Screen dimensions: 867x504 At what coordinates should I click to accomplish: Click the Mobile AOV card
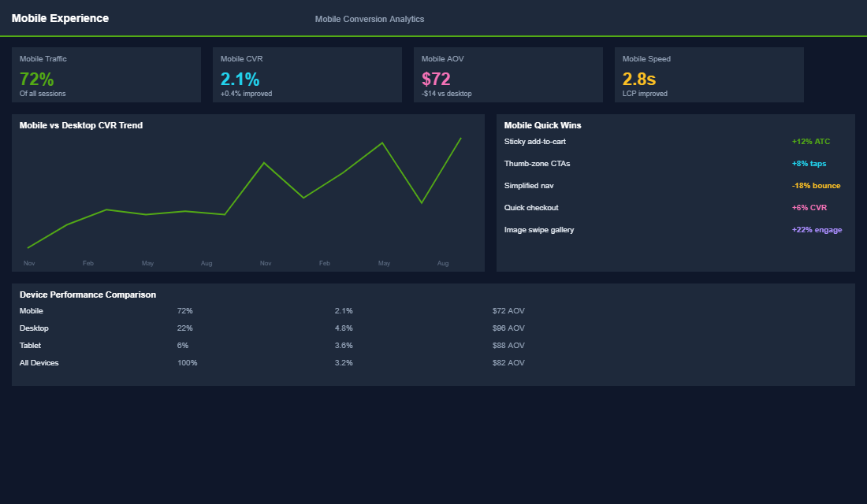click(x=508, y=75)
